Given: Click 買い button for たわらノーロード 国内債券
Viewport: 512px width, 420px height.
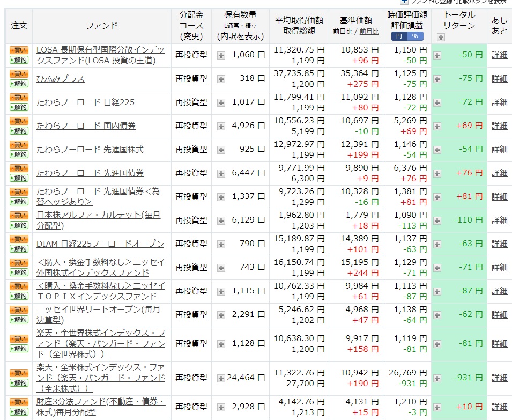Looking at the screenshot, I should point(19,121).
